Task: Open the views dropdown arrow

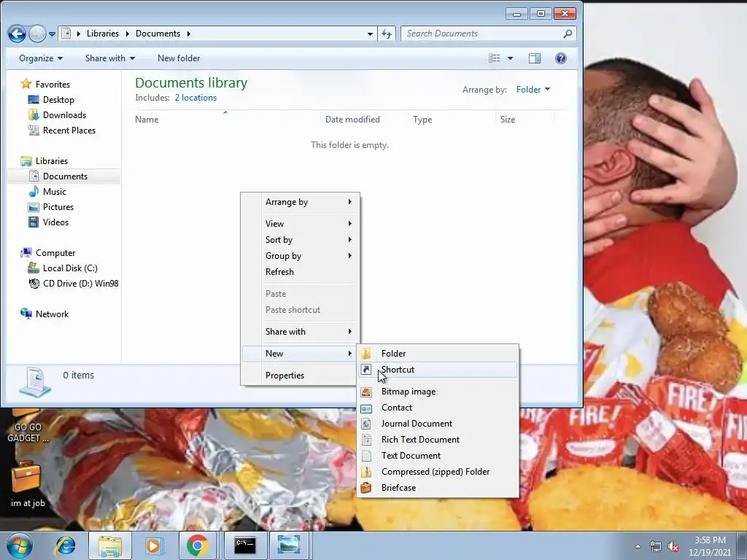Action: [510, 58]
